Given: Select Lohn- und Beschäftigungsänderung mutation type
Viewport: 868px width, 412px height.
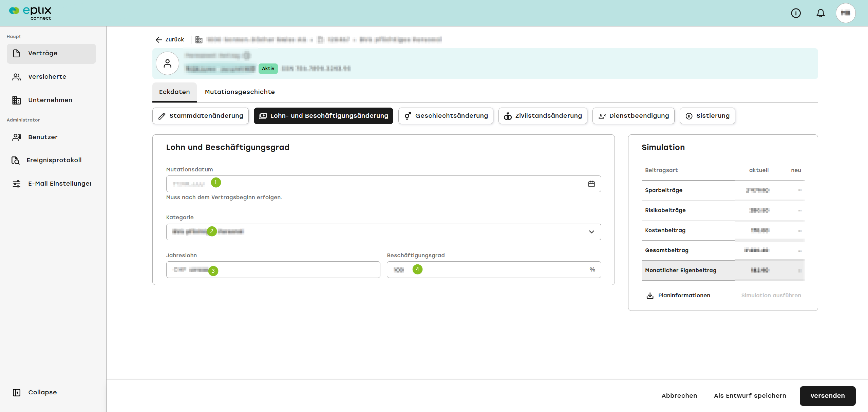Looking at the screenshot, I should click(323, 116).
